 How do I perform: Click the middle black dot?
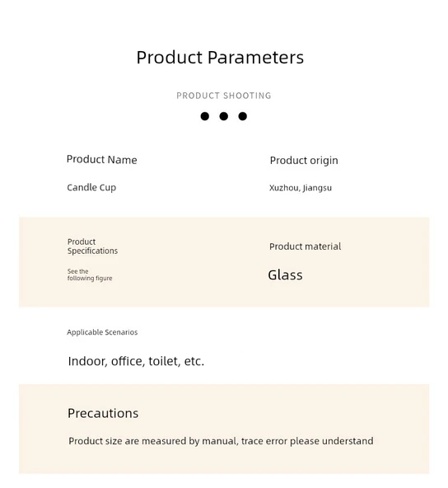pos(223,116)
